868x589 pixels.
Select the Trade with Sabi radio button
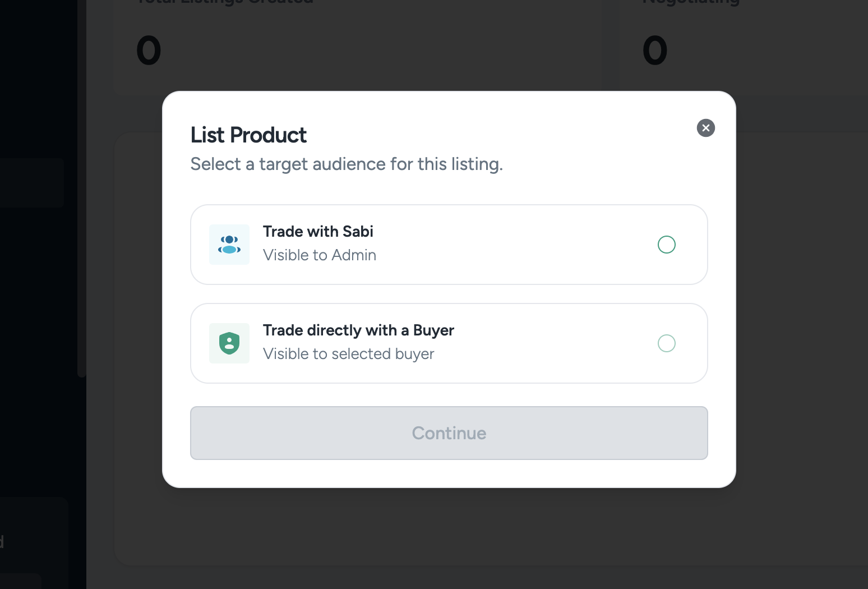[x=666, y=245]
